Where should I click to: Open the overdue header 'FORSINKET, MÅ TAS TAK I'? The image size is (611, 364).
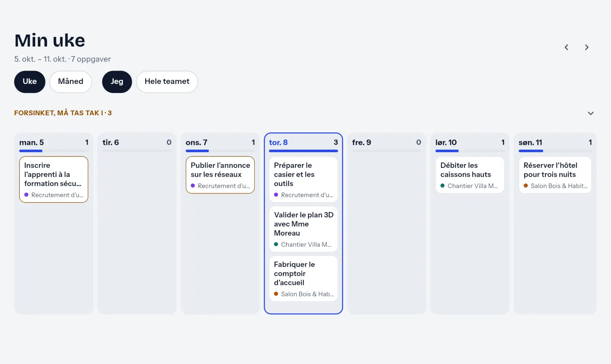click(x=63, y=113)
